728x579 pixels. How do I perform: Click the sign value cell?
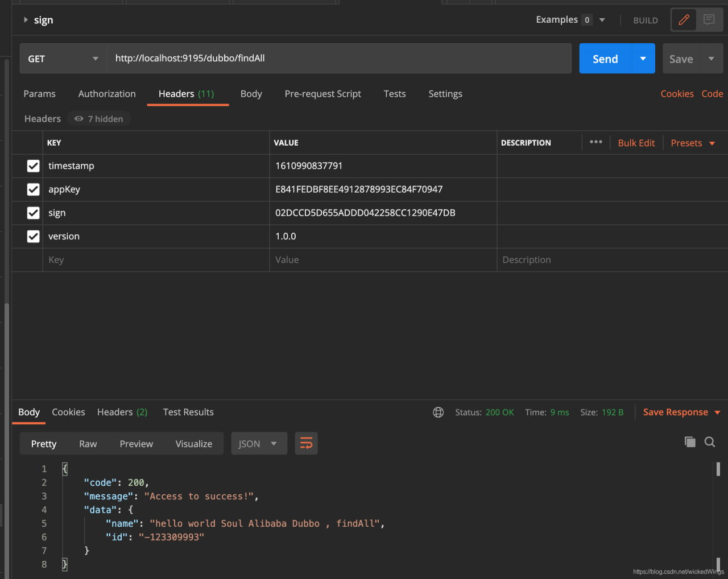tap(383, 213)
